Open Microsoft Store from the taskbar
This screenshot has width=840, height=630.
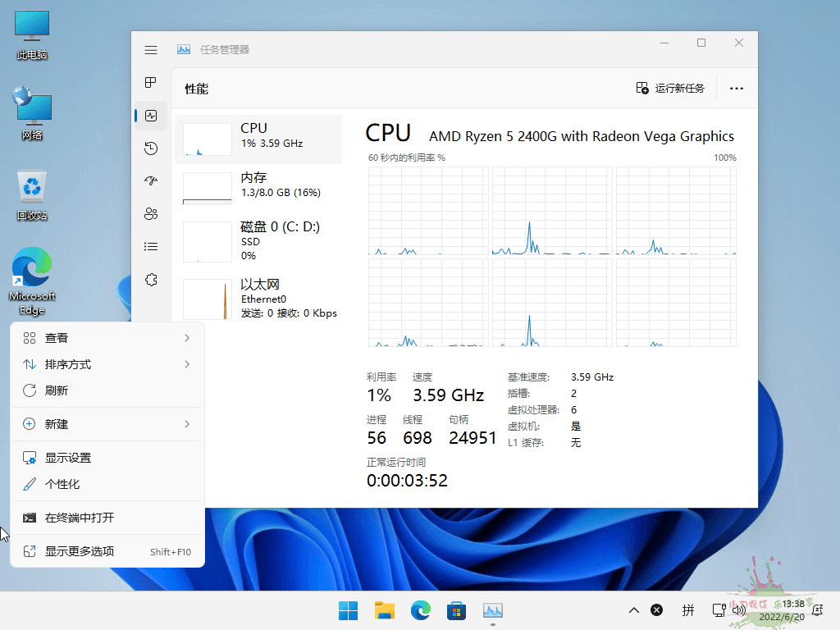pyautogui.click(x=456, y=610)
